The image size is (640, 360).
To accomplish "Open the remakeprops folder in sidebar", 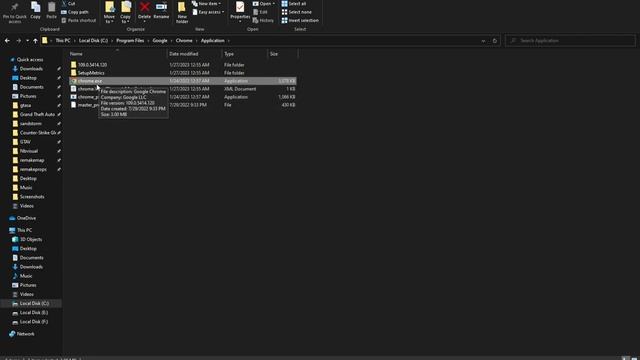I will (x=33, y=169).
